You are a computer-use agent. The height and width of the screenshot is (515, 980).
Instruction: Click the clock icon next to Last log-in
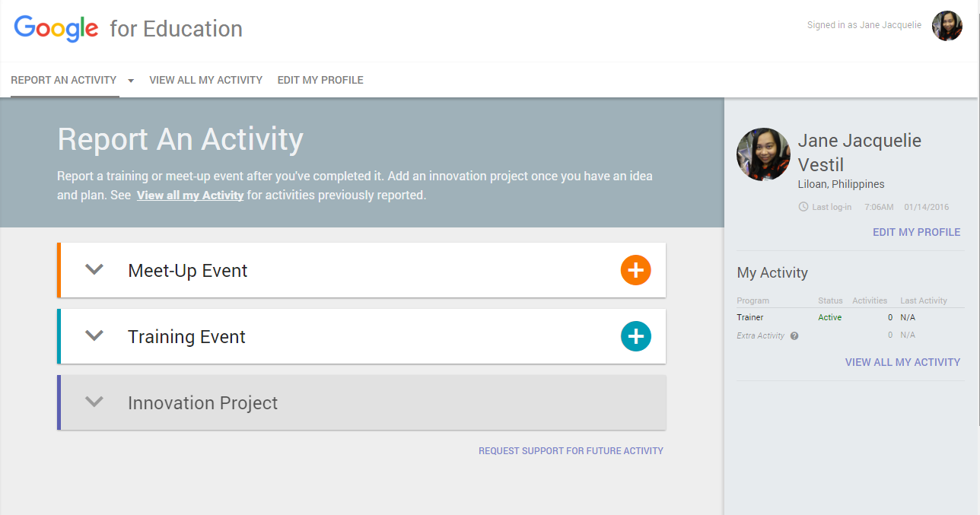(x=803, y=207)
